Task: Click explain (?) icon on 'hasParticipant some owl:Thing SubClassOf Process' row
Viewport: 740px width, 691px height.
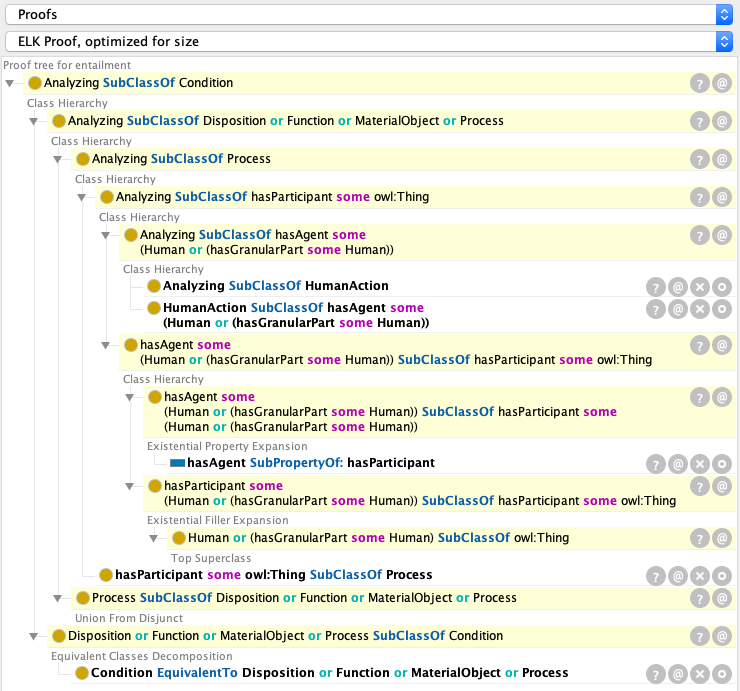Action: [656, 576]
